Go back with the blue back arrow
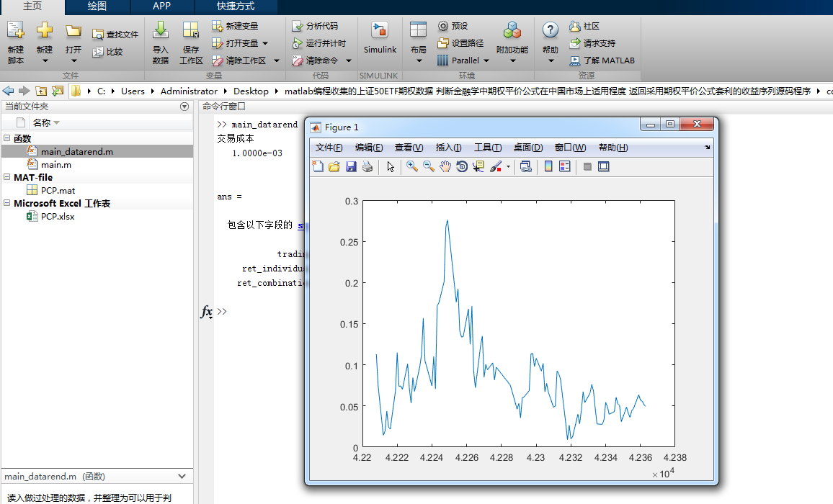Image resolution: width=833 pixels, height=504 pixels. point(8,91)
